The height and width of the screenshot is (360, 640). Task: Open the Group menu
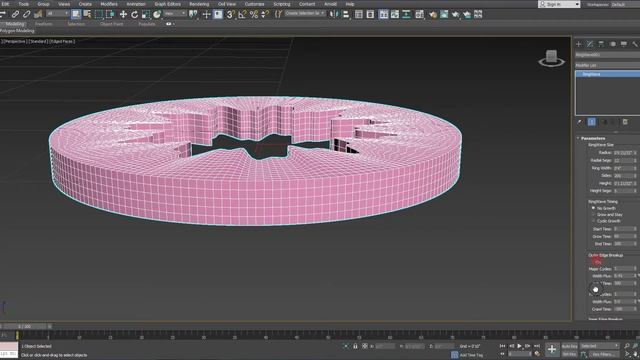pos(43,4)
